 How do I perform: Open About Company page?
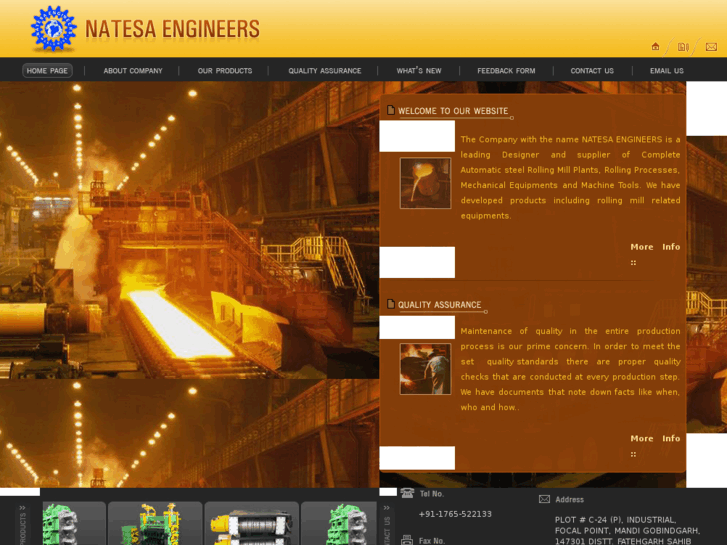(133, 71)
